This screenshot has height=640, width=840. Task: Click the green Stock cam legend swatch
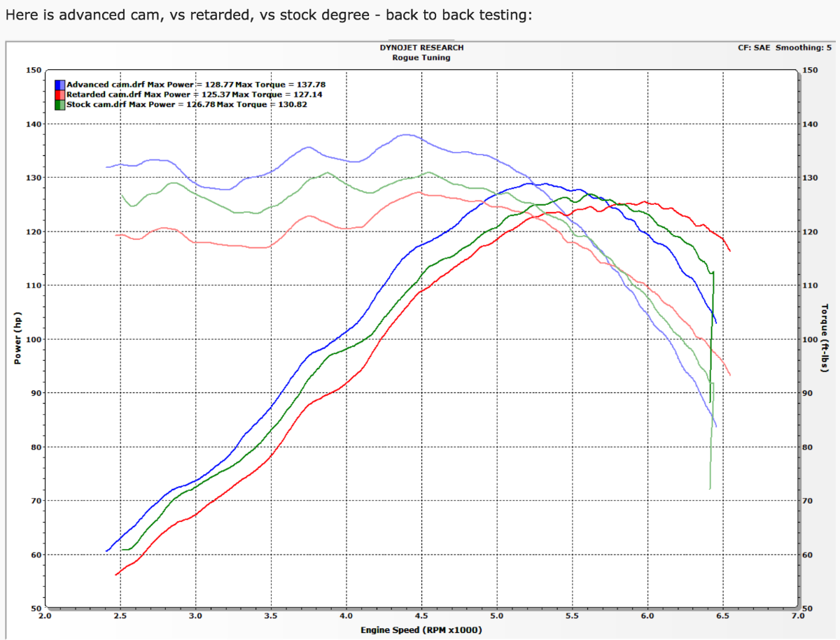pyautogui.click(x=60, y=104)
